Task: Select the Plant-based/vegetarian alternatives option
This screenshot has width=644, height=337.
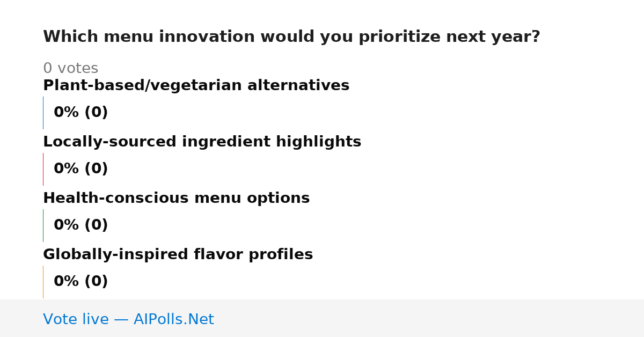Action: click(x=196, y=85)
